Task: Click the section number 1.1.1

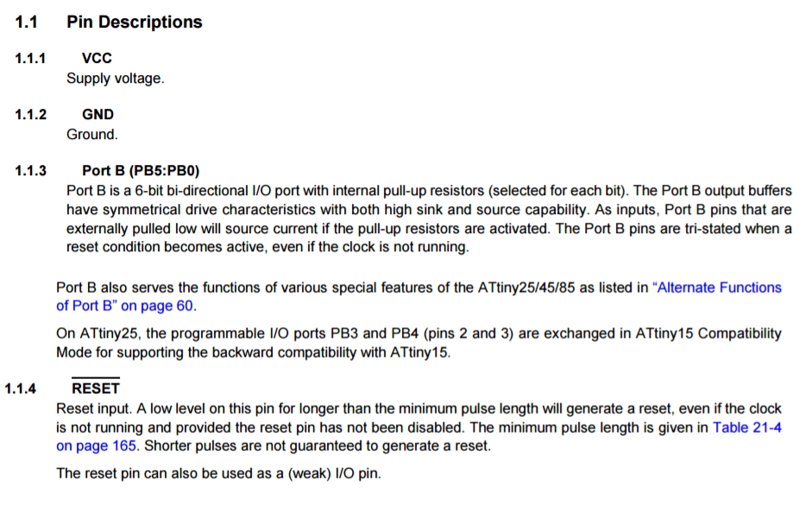Action: tap(30, 59)
